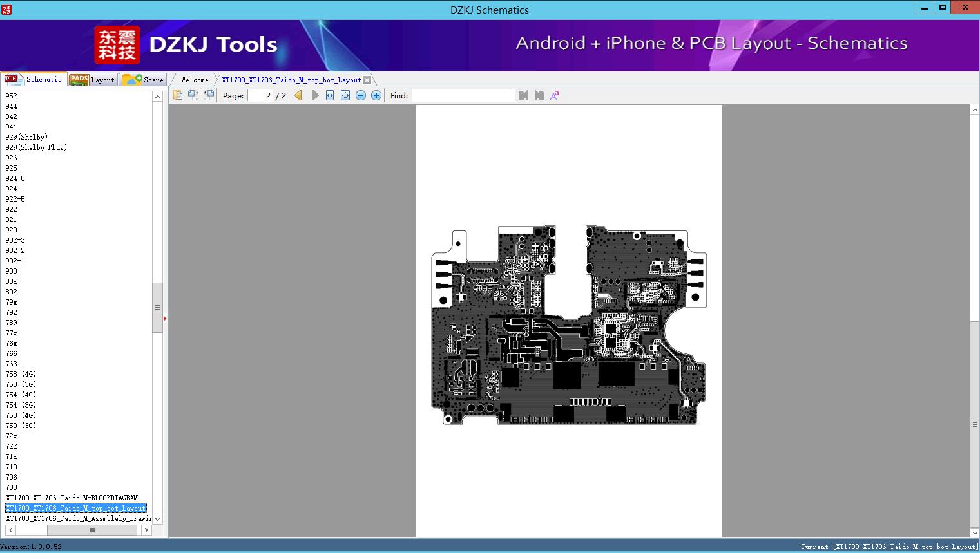Open XT1700_XT1706_Taido_M-BLOCKDIAGRAM entry
This screenshot has width=980, height=553.
(x=72, y=498)
